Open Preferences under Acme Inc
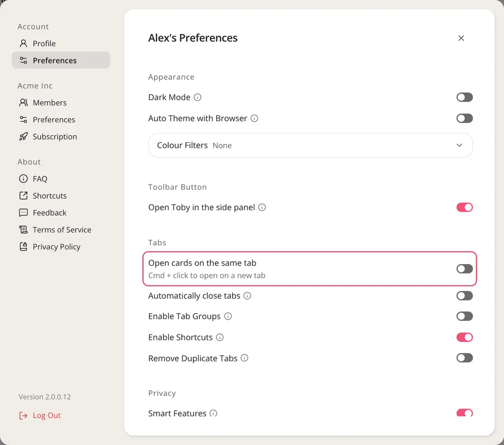504x445 pixels. click(x=61, y=119)
